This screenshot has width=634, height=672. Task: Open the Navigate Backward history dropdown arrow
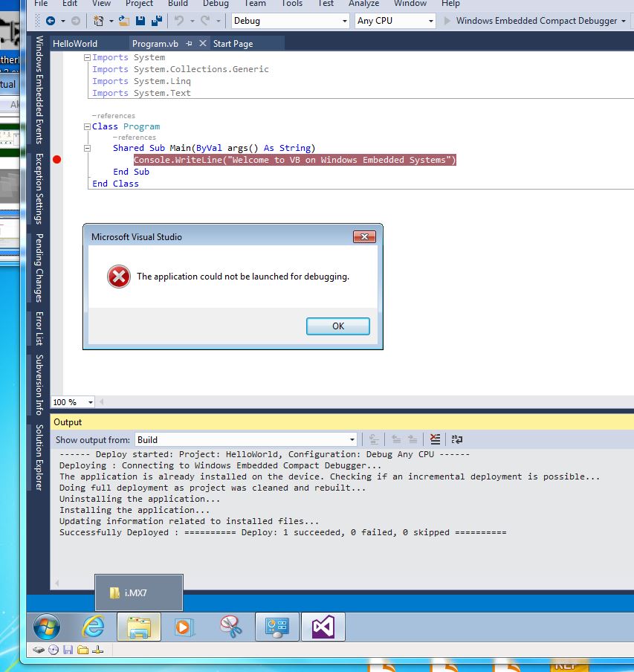[63, 21]
